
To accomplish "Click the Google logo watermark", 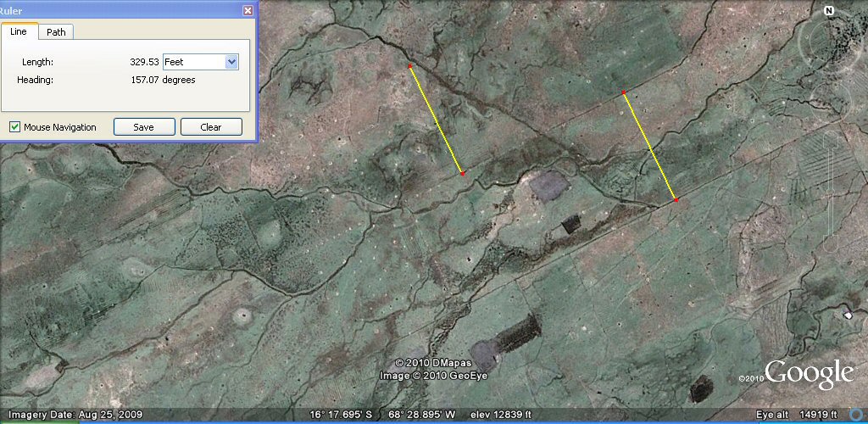I will [809, 374].
